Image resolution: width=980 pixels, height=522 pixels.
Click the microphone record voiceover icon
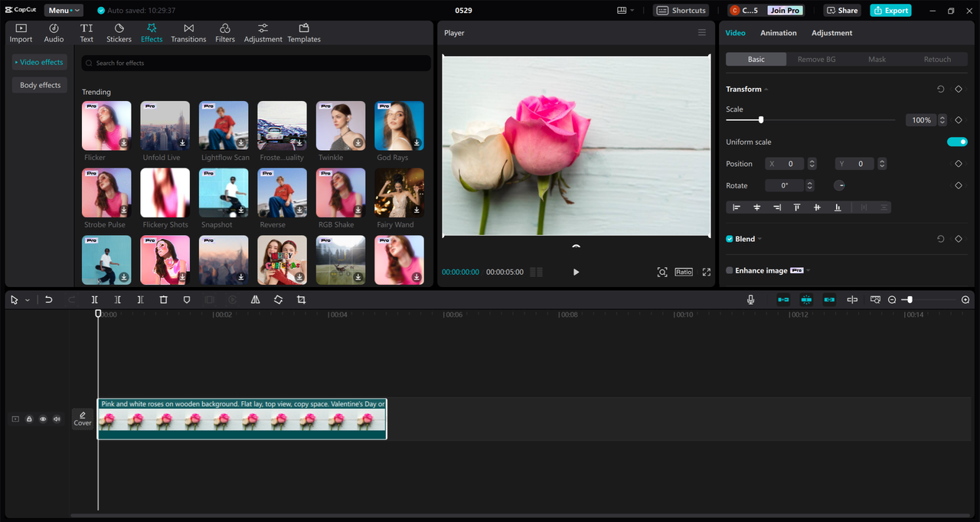pos(751,300)
